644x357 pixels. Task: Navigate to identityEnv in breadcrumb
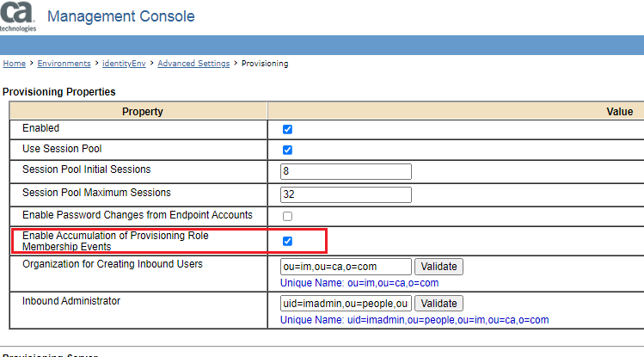[x=124, y=64]
